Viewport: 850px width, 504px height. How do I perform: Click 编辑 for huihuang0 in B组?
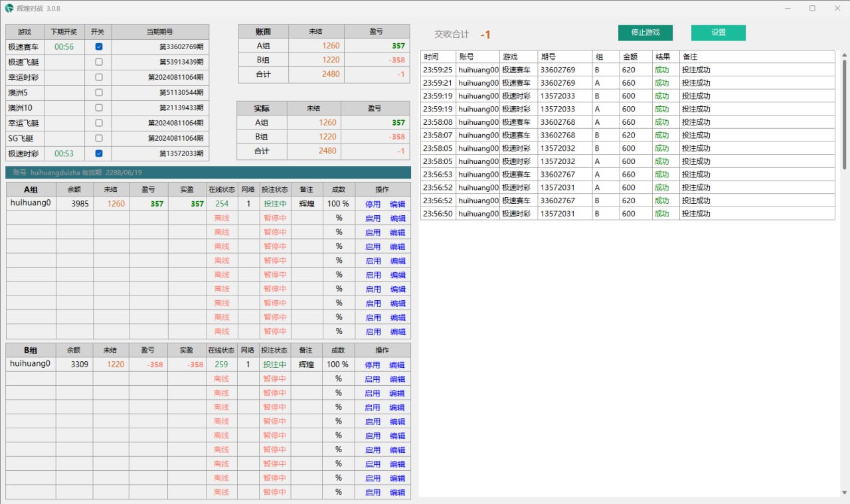(396, 365)
